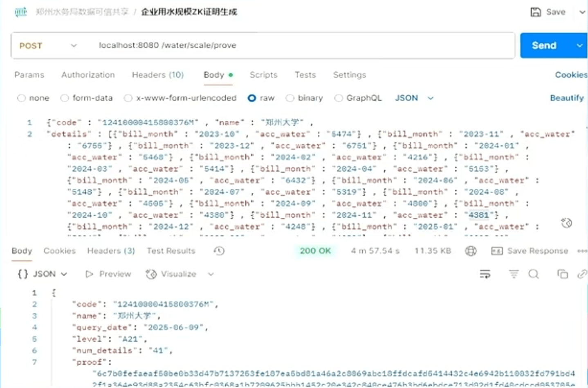This screenshot has height=388, width=588.
Task: Open the response more options menu
Action: 582,251
